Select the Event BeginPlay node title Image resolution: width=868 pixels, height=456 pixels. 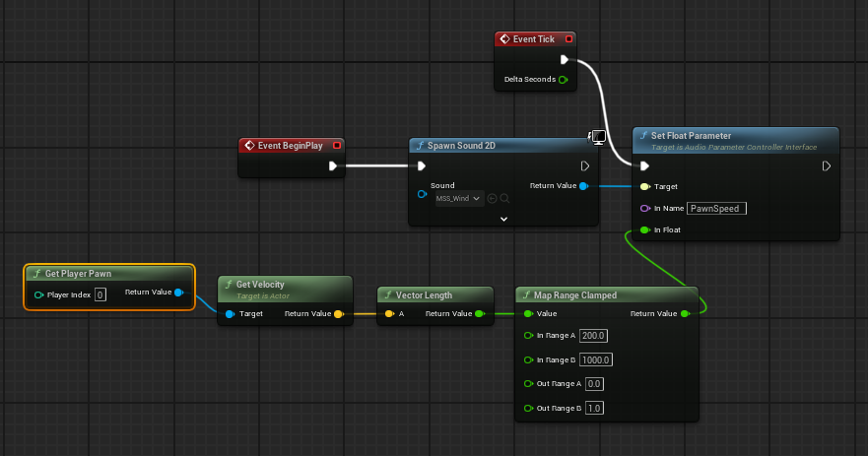[x=290, y=146]
